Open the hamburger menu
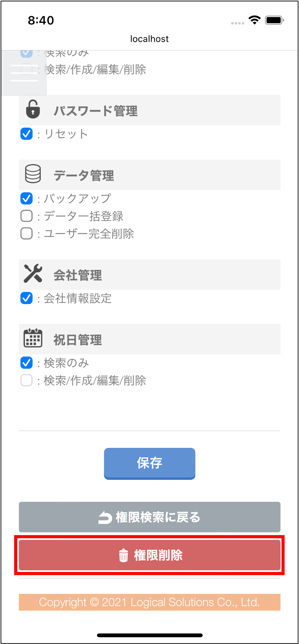Image resolution: width=299 pixels, height=644 pixels. pyautogui.click(x=24, y=73)
